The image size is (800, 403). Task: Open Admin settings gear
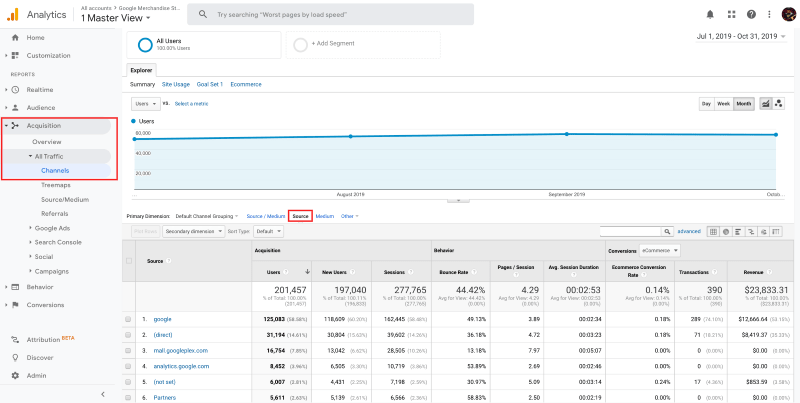pyautogui.click(x=15, y=375)
